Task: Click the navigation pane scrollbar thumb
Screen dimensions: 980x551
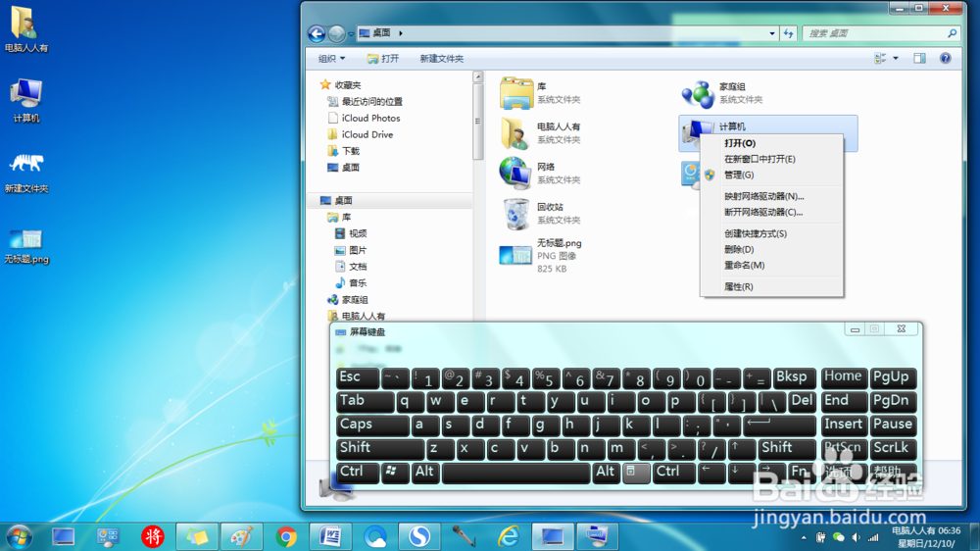Action: click(478, 122)
